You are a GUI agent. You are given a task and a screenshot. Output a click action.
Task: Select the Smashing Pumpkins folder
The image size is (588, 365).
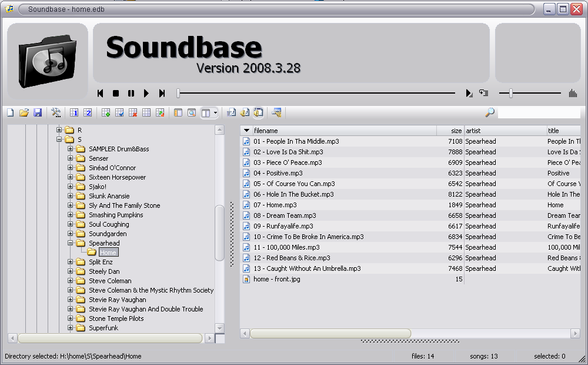pyautogui.click(x=116, y=215)
